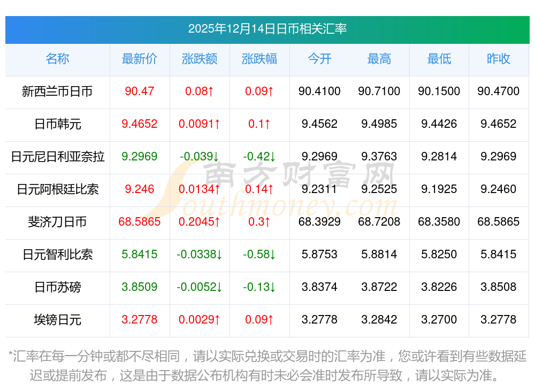
Task: Click the 今开 column header
Action: 319,59
